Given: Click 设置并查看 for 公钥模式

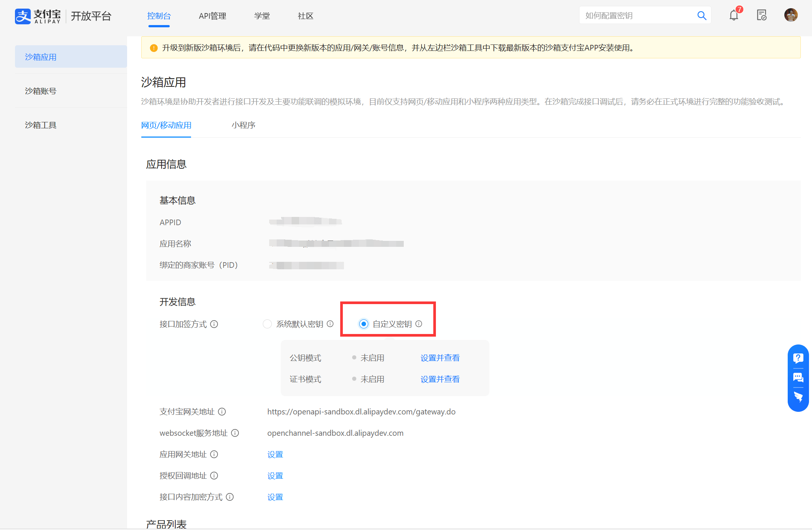Looking at the screenshot, I should tap(440, 358).
